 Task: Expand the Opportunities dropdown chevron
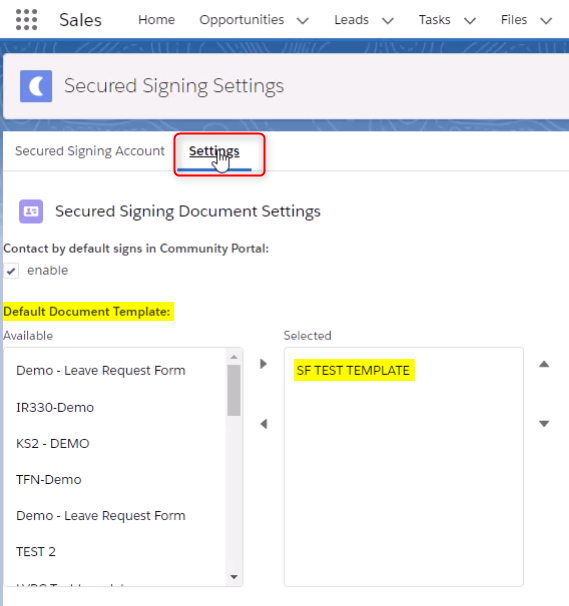pyautogui.click(x=303, y=20)
